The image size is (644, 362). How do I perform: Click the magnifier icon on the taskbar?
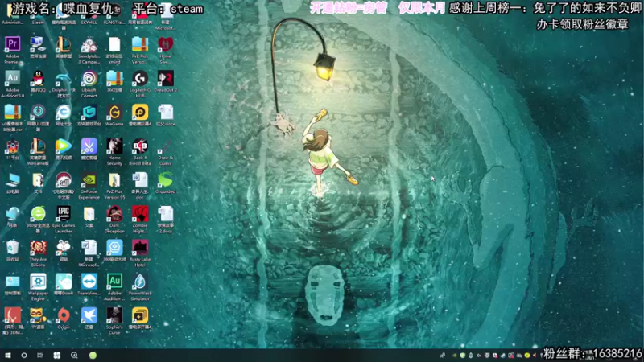coord(74,355)
